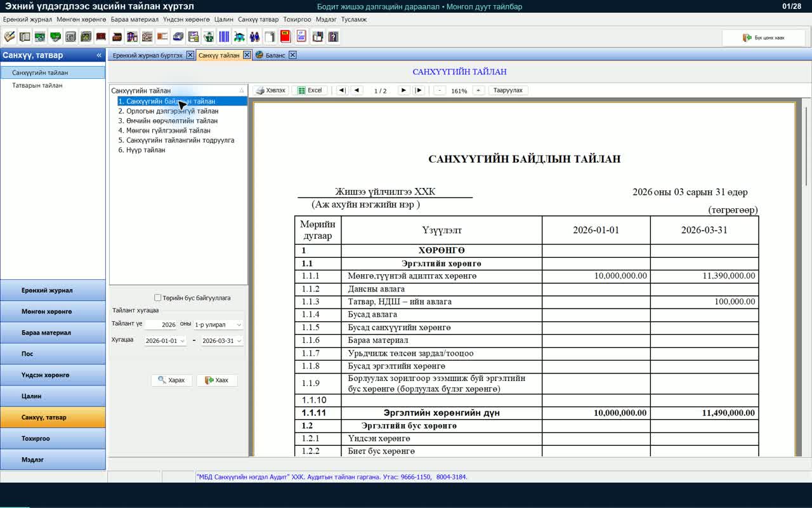Click the two-people icon in the toolbar
The width and height of the screenshot is (812, 508).
point(254,37)
